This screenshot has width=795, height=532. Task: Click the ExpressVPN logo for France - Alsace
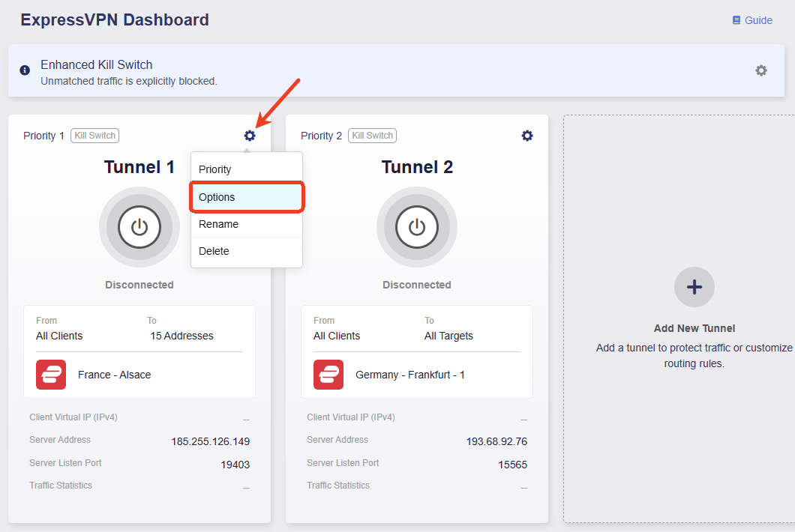pyautogui.click(x=51, y=375)
